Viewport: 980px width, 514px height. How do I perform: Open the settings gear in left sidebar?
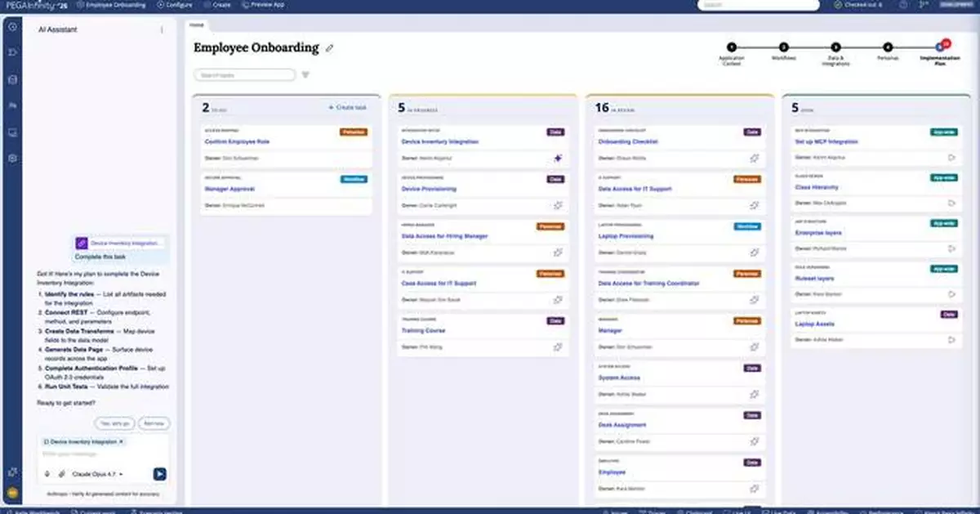pos(12,158)
